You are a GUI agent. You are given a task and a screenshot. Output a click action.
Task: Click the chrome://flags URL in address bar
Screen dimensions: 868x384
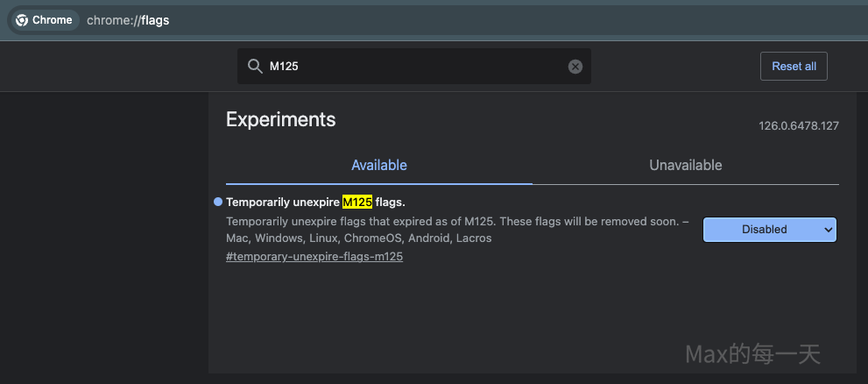point(128,20)
